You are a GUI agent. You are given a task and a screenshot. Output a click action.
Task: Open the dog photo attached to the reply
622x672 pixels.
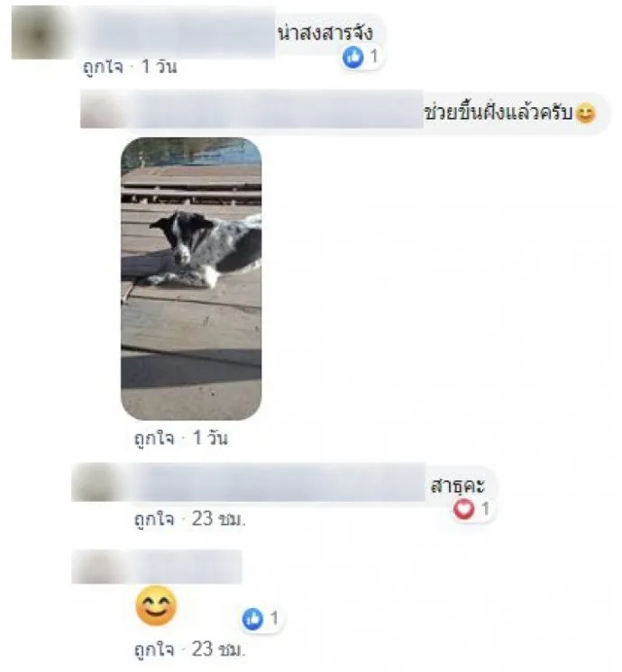pos(191,278)
